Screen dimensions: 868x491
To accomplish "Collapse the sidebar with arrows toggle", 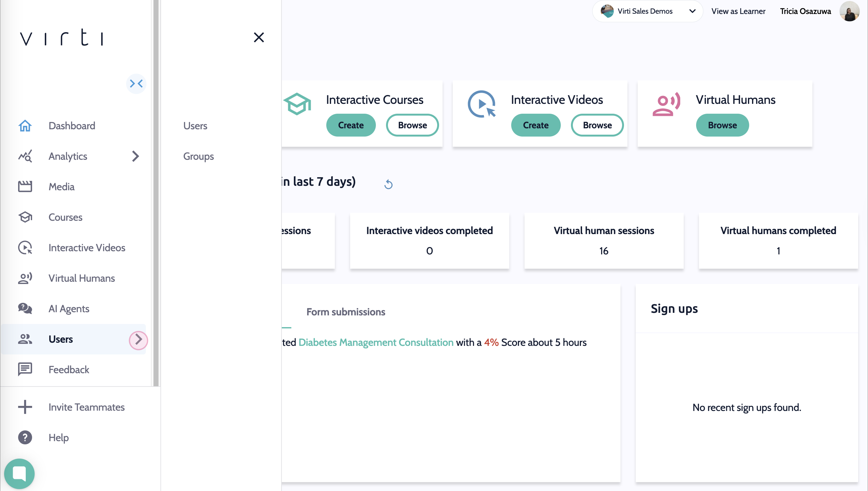I will click(136, 84).
